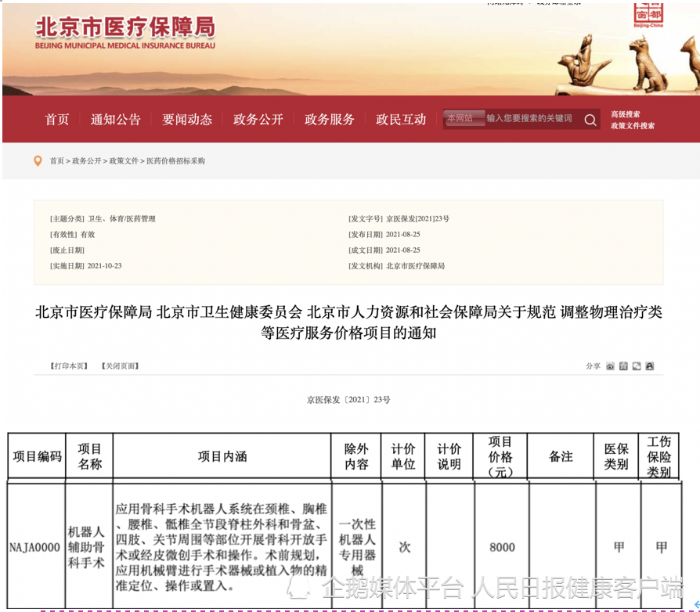Share the notice via QQ penguin icon

coord(650,366)
